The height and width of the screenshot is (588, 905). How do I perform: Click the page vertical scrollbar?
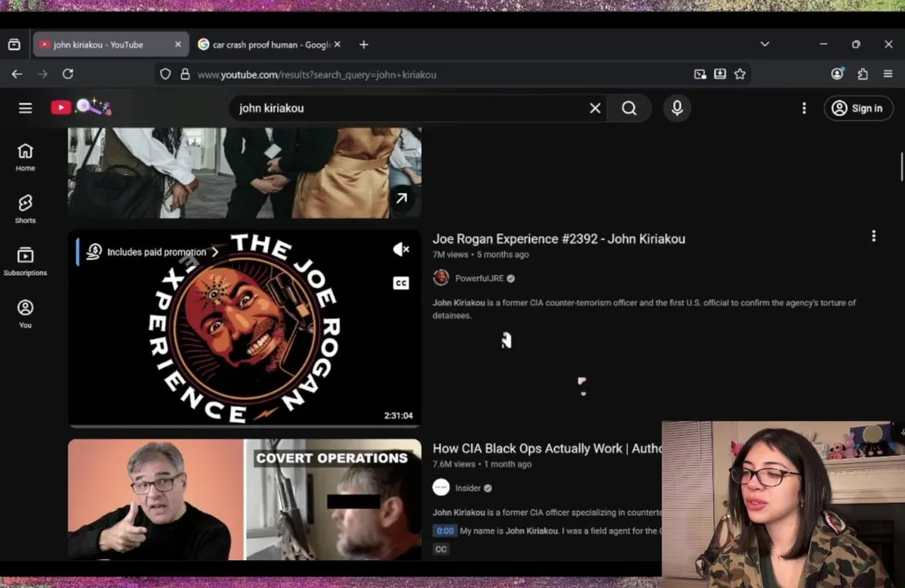point(902,167)
